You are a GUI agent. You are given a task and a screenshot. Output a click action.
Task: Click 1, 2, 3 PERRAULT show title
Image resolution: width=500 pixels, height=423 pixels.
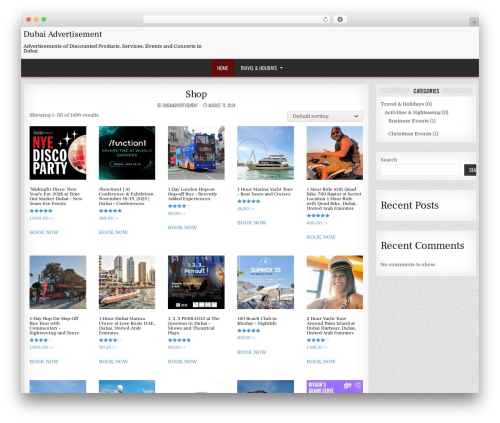point(194,326)
